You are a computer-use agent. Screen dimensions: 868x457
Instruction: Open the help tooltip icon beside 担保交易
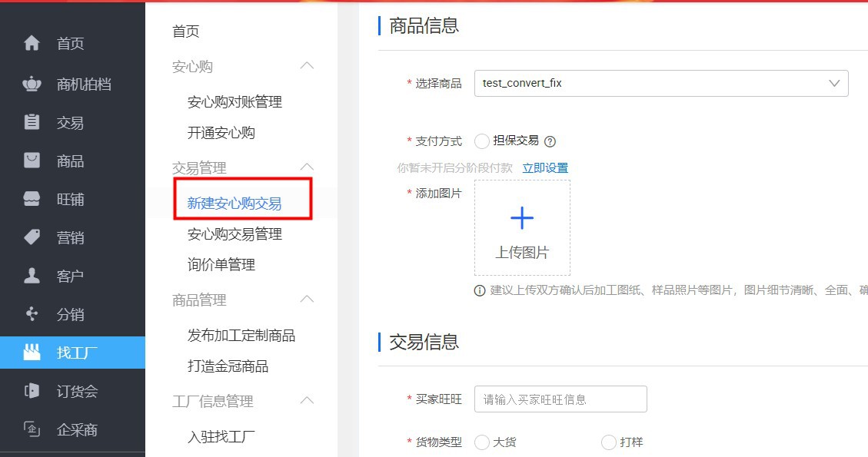point(550,141)
